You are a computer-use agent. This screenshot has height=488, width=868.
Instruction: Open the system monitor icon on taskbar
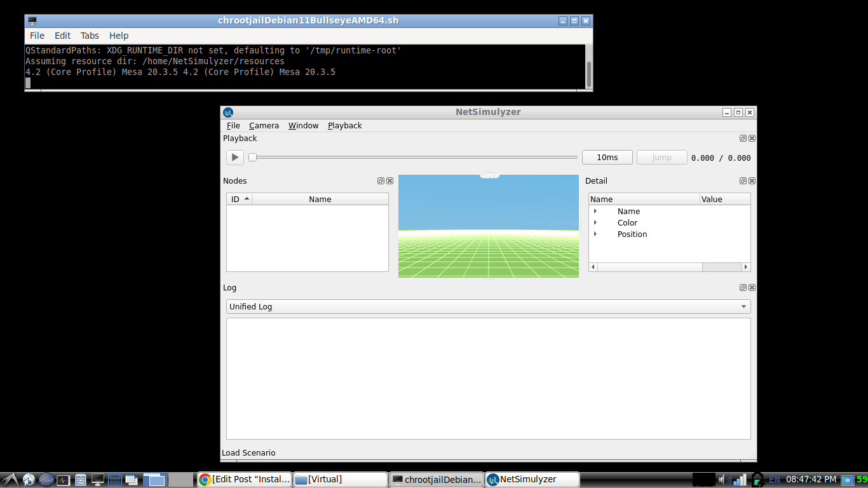[x=63, y=480]
